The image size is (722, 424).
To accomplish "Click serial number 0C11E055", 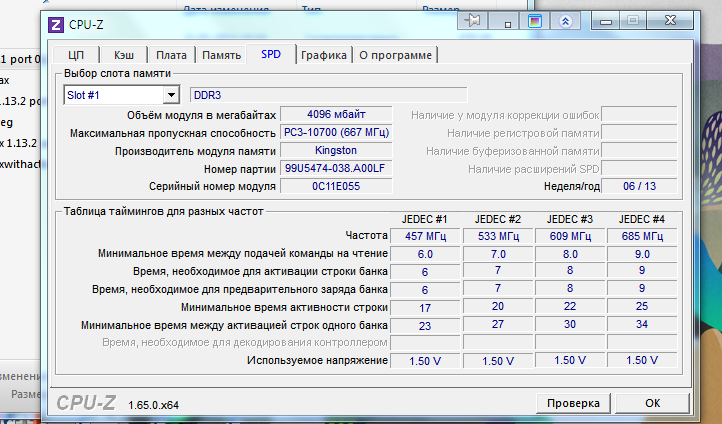I will (336, 186).
